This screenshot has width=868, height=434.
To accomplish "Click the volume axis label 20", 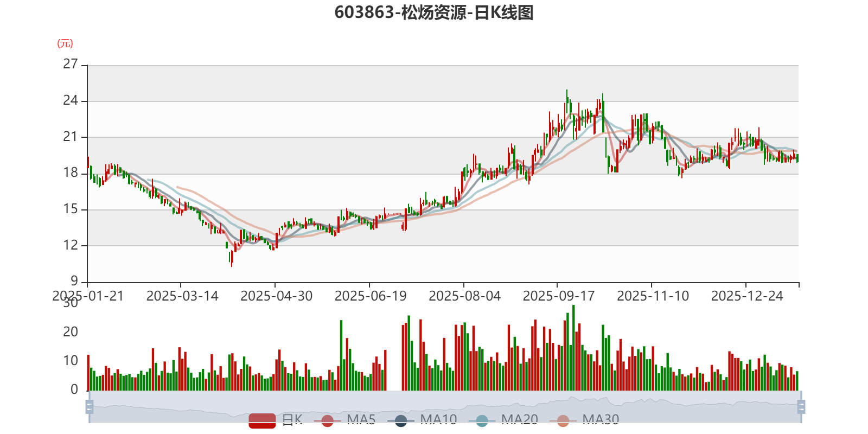I will coord(71,332).
